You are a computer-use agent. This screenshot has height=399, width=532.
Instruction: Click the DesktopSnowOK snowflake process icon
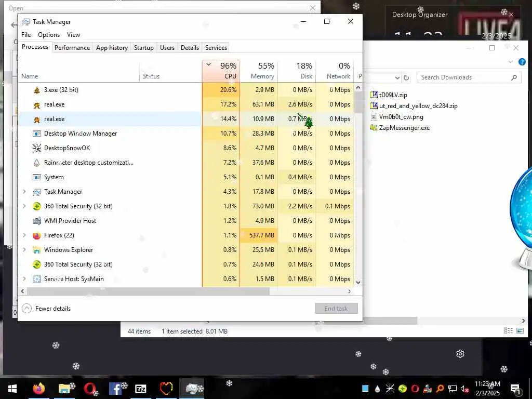click(x=37, y=148)
